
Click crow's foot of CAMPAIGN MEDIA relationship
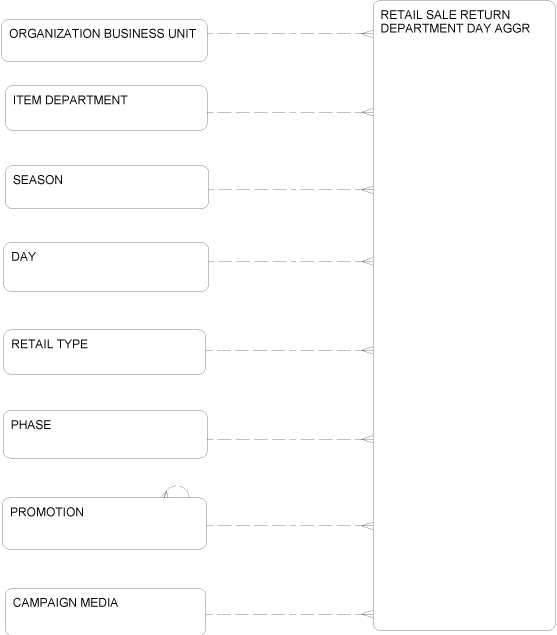click(367, 614)
